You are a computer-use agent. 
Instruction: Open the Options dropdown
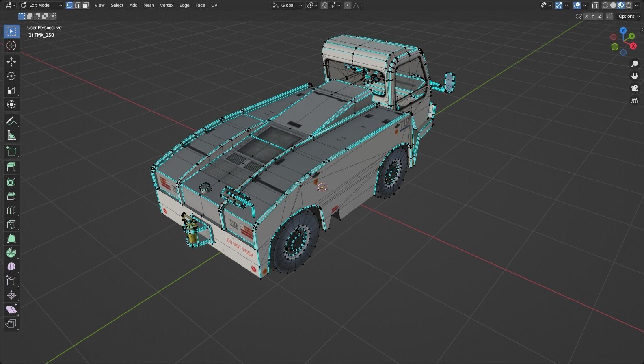tap(629, 16)
